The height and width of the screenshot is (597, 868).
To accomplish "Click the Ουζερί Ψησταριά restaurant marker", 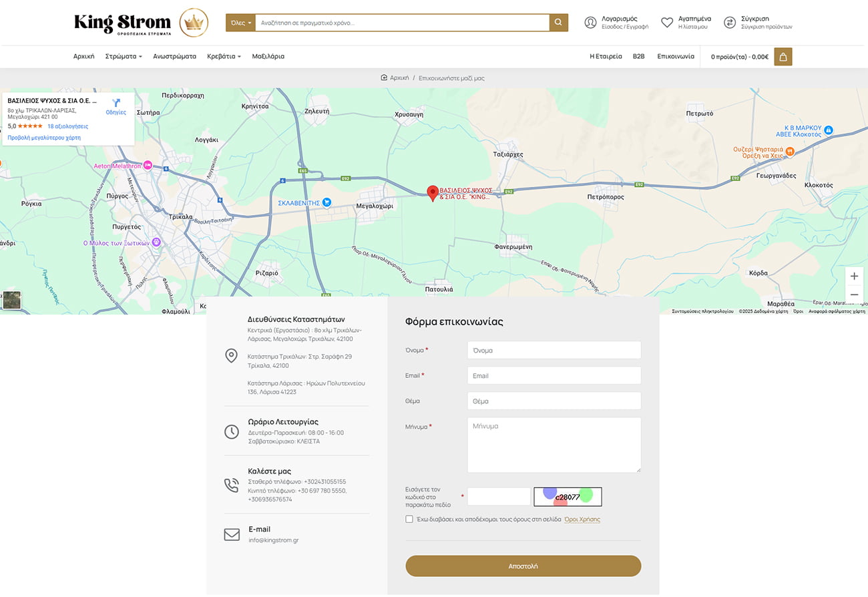I will click(789, 152).
